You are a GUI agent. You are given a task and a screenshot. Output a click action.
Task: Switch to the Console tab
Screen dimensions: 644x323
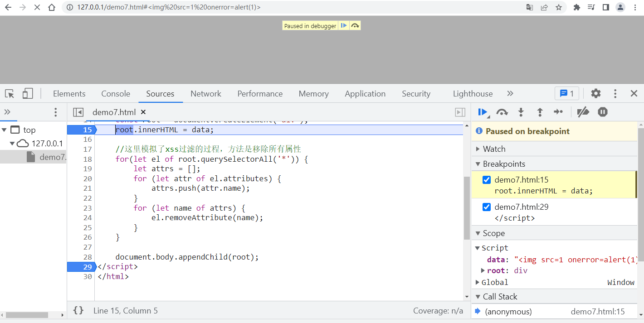[x=116, y=94]
